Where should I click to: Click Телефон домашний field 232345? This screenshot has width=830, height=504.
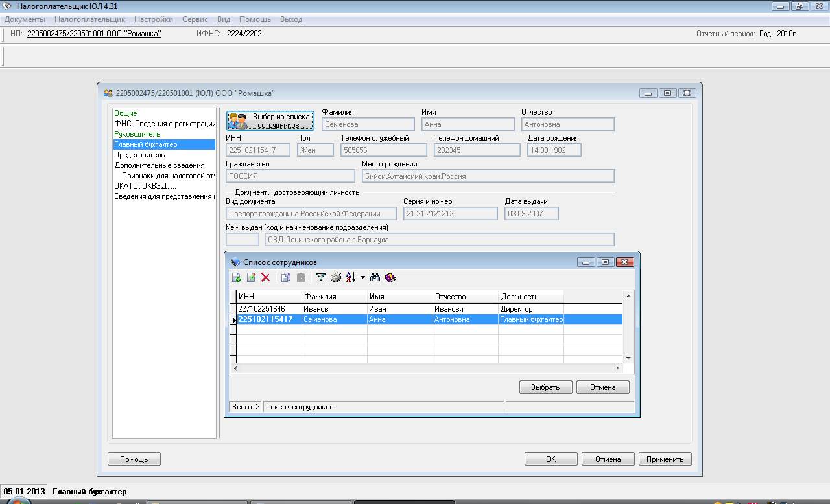coord(477,150)
